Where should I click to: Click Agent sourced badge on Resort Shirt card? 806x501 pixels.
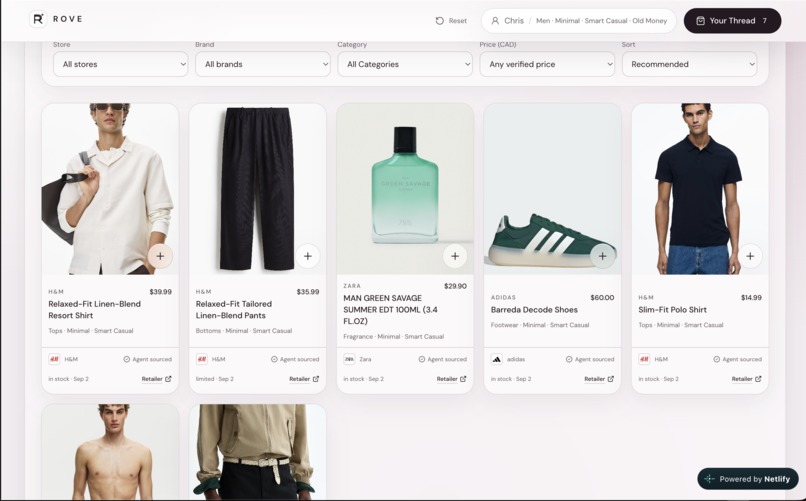tap(148, 359)
